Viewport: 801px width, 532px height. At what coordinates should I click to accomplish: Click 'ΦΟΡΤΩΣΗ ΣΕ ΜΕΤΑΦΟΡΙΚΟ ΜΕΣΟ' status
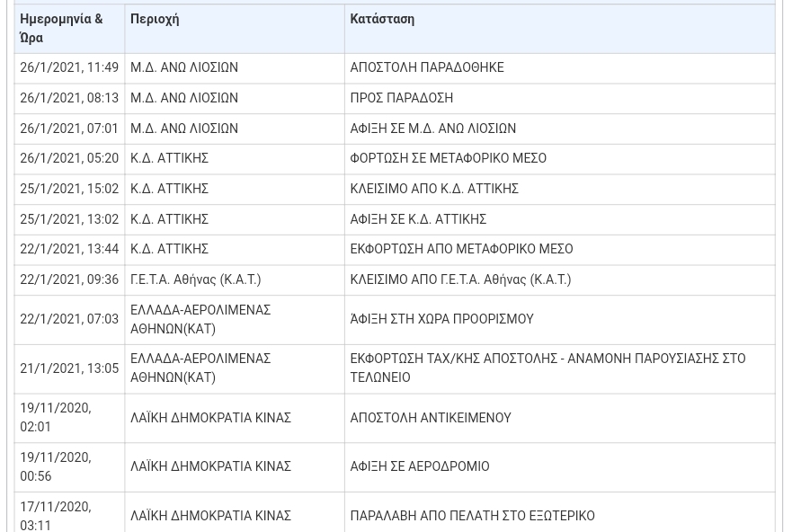click(449, 158)
